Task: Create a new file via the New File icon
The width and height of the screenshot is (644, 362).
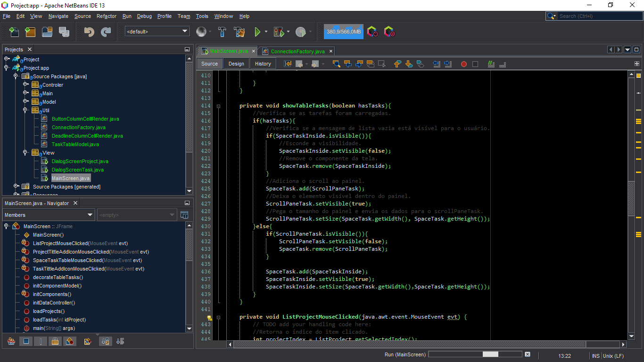Action: click(14, 32)
